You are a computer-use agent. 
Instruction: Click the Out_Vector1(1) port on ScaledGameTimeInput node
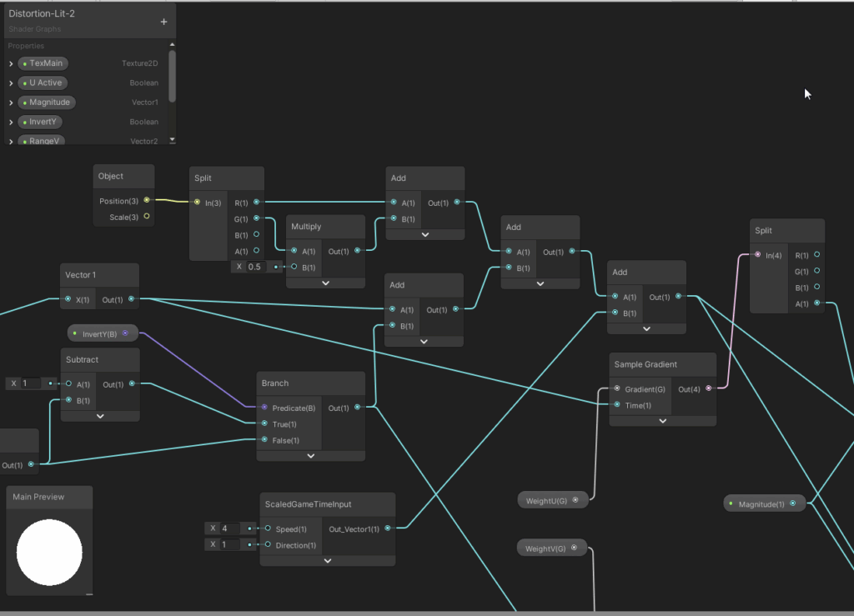tap(388, 528)
